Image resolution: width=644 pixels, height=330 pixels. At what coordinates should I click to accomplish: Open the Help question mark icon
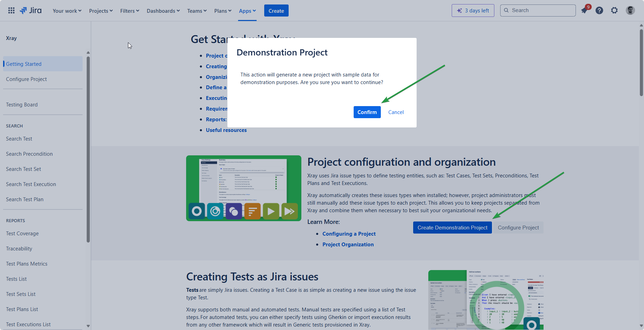pyautogui.click(x=599, y=11)
